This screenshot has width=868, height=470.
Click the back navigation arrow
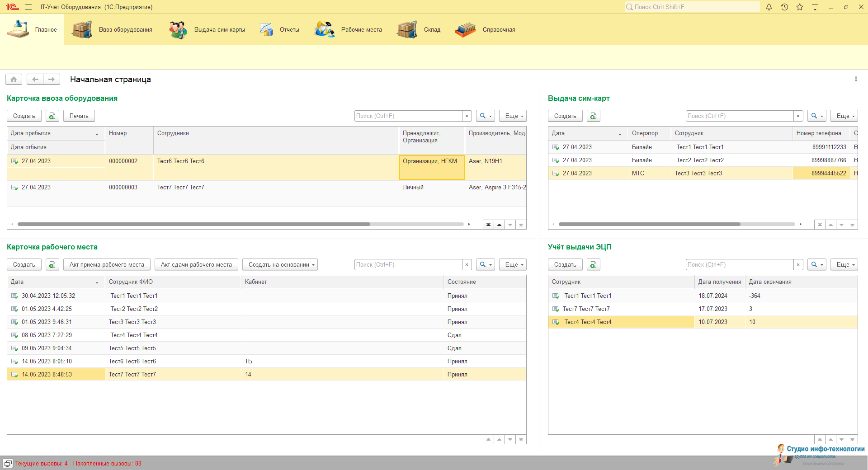tap(35, 80)
